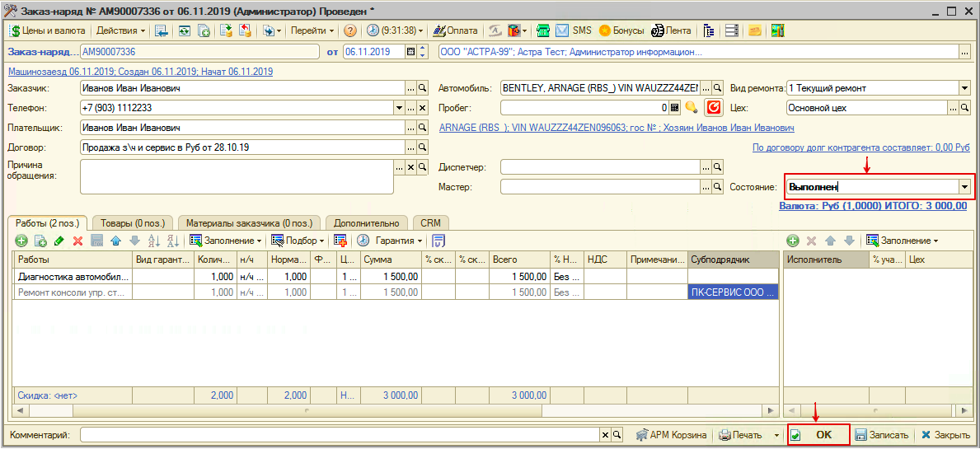Click the calendar icon next to date 06.11.2019
Screen dimensions: 980x449
410,52
